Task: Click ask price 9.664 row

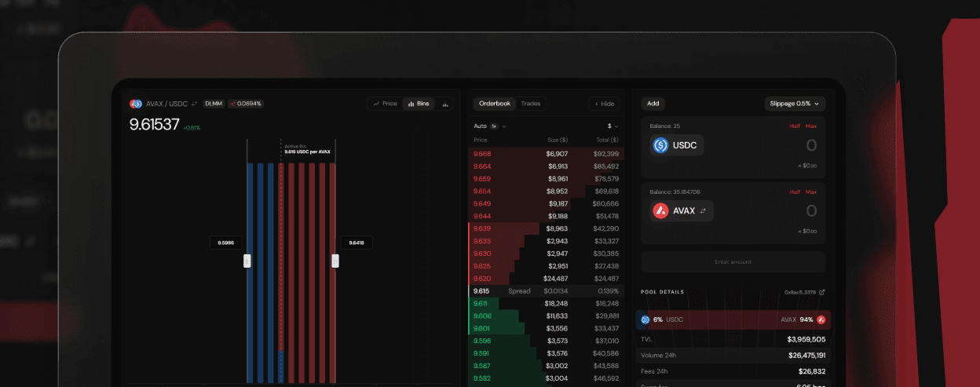Action: pyautogui.click(x=547, y=166)
